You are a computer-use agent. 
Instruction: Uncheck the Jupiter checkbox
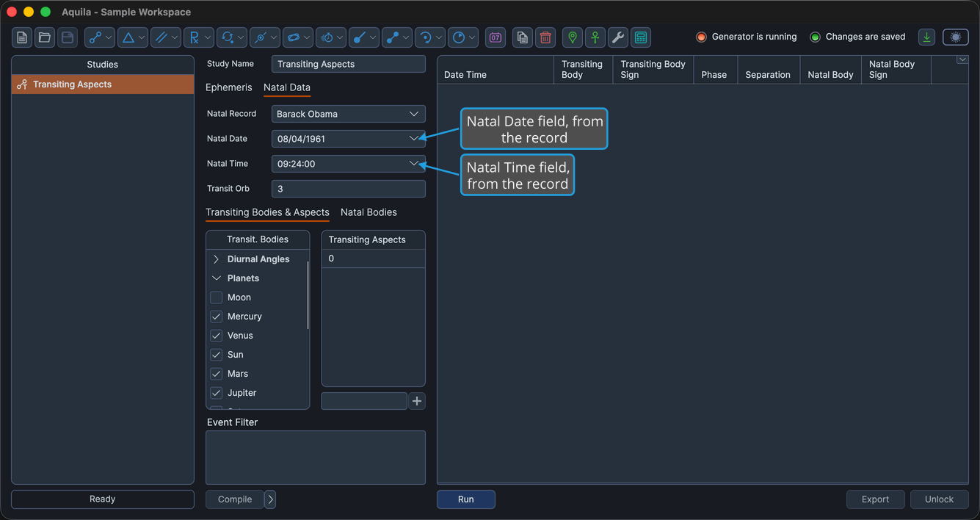pos(217,393)
